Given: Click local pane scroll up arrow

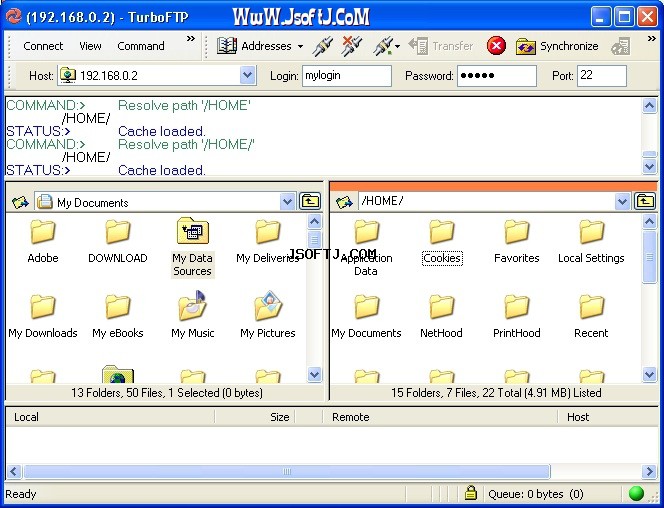Looking at the screenshot, I should pos(314,221).
